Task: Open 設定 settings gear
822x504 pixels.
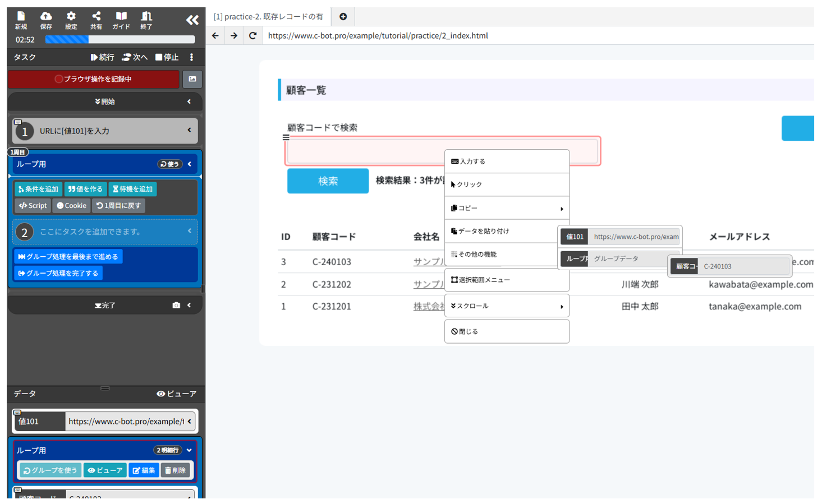Action: pyautogui.click(x=71, y=20)
